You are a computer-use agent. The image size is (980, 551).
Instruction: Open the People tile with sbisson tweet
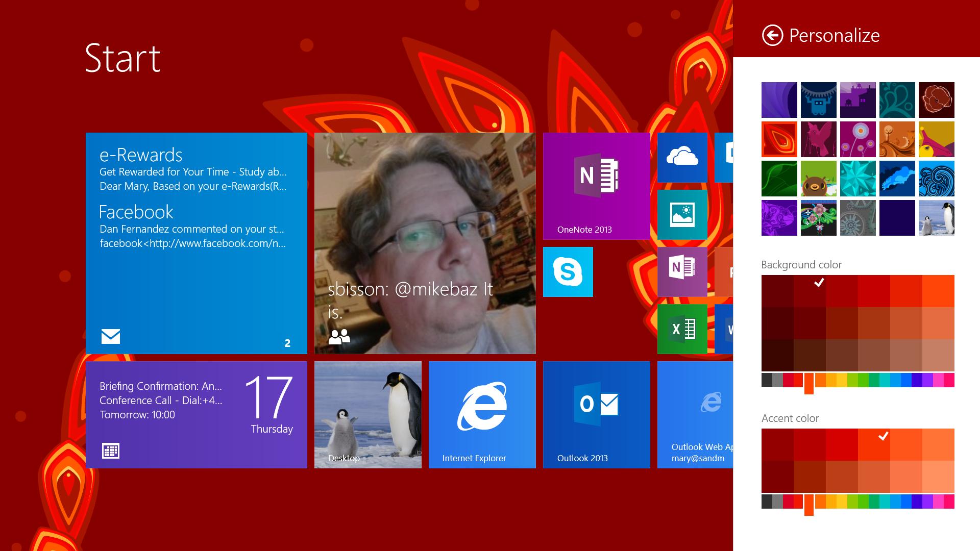coord(425,243)
